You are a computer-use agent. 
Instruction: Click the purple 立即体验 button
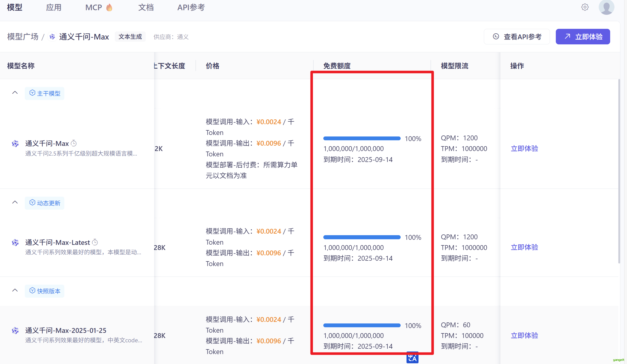583,37
